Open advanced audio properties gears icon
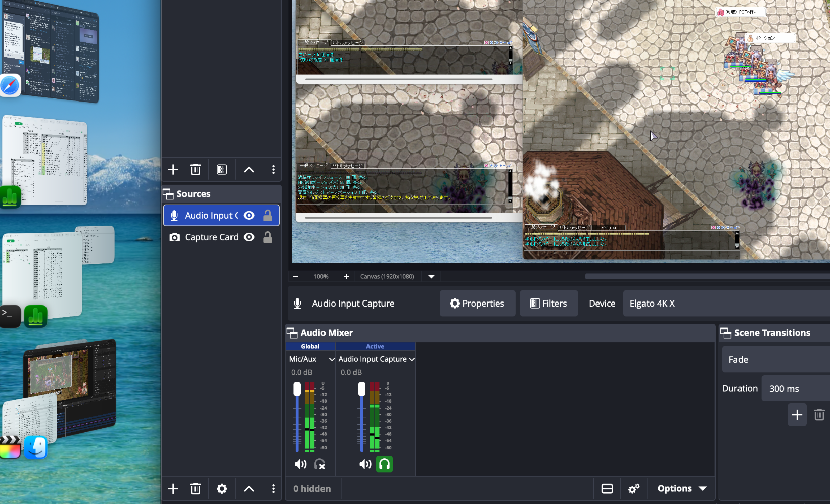This screenshot has width=830, height=504. 634,489
